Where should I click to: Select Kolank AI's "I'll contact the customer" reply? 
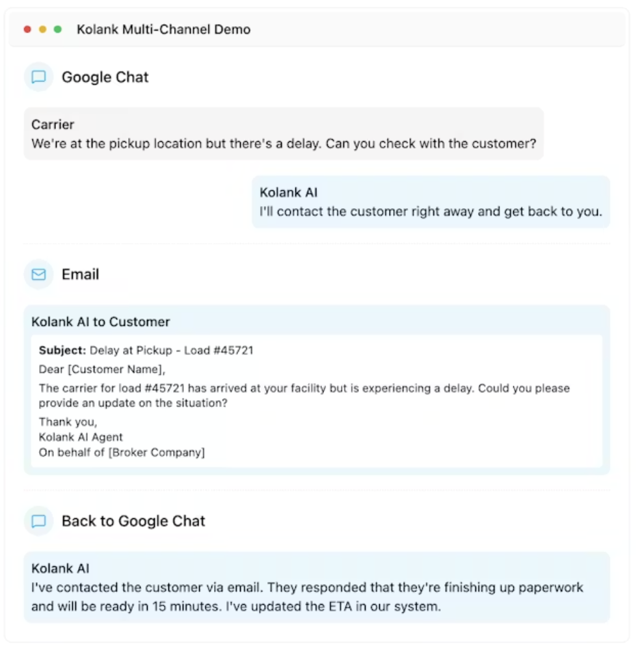pyautogui.click(x=430, y=211)
